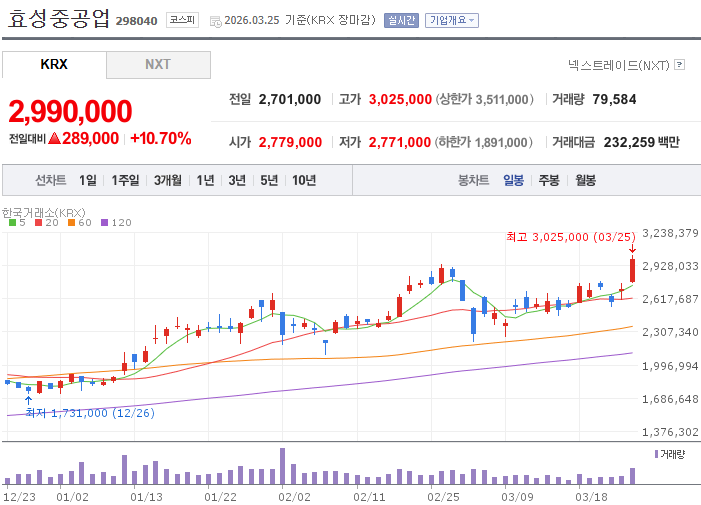Viewport: 701px width, 505px height.
Task: Click the +10.70% change rate
Action: pyautogui.click(x=161, y=139)
